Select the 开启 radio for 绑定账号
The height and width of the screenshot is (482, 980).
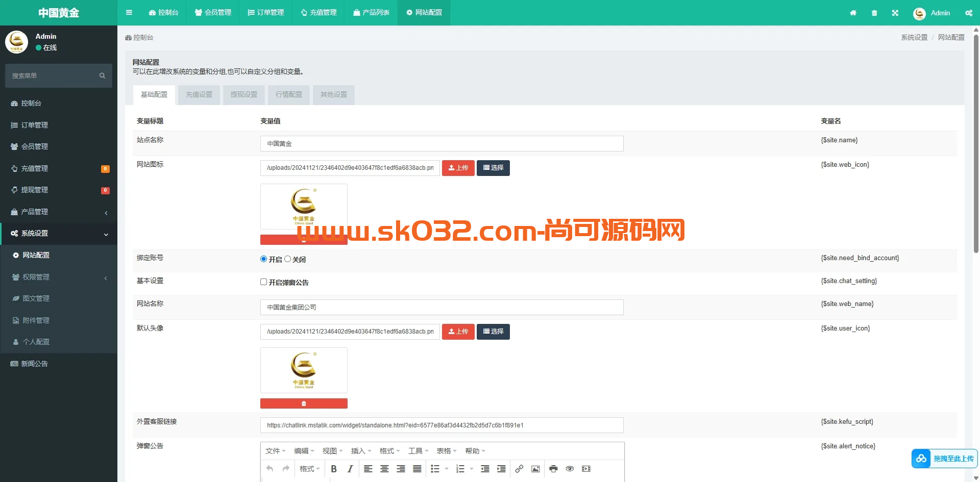point(263,259)
